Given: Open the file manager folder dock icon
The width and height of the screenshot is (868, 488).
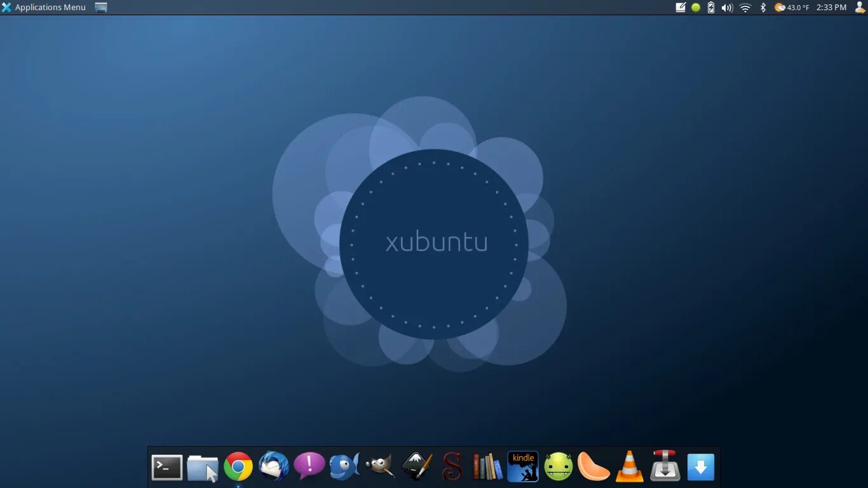Looking at the screenshot, I should (203, 468).
